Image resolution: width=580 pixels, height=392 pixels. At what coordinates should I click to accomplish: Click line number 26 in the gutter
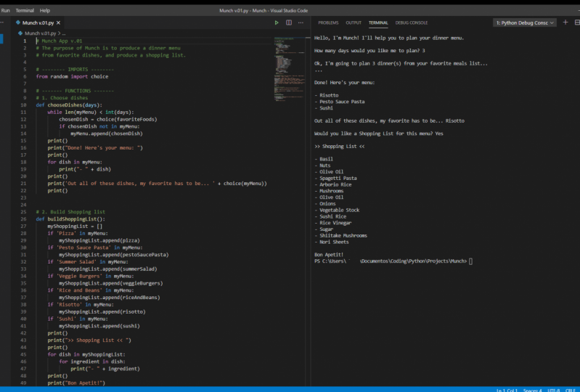click(x=24, y=219)
